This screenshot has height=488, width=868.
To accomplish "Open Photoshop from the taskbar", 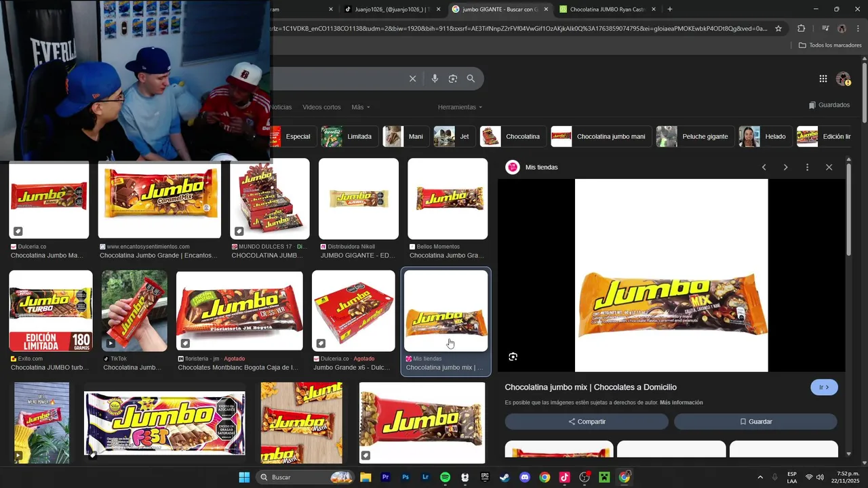I will 406,477.
